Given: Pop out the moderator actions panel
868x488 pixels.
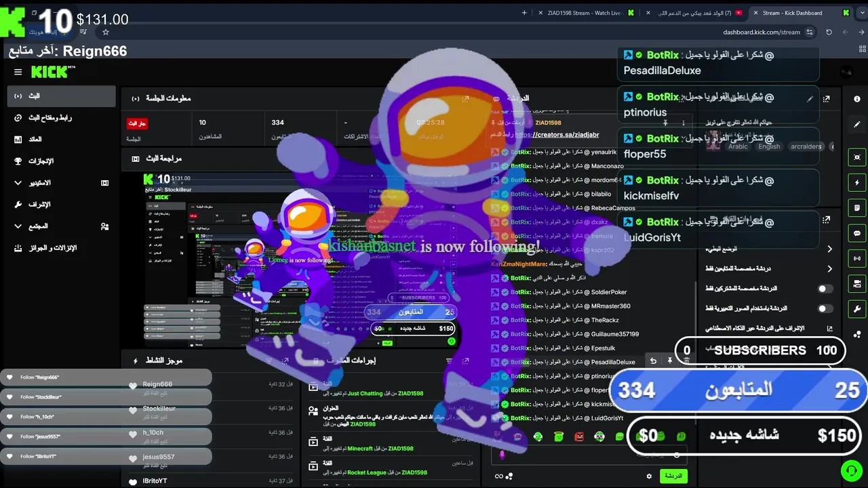Looking at the screenshot, I should 466,361.
